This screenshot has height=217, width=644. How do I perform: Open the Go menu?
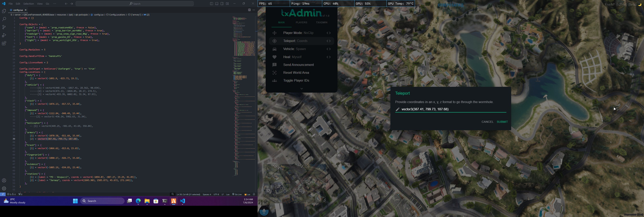(47, 4)
